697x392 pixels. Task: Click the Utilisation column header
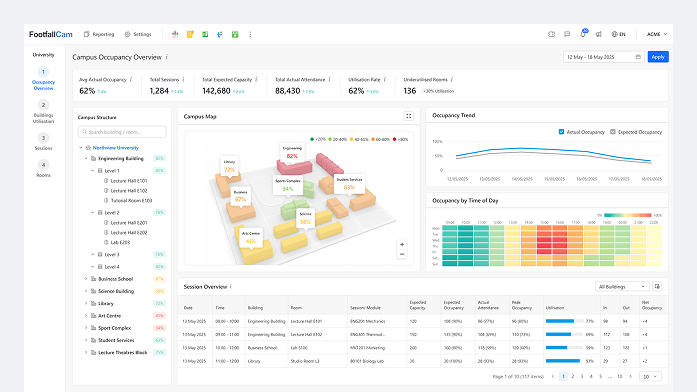click(555, 308)
